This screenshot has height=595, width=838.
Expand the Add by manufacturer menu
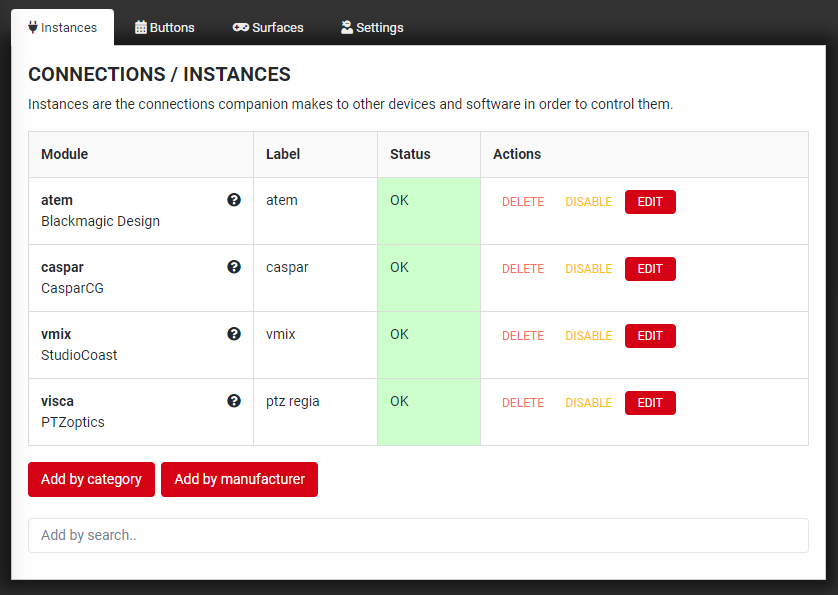pyautogui.click(x=239, y=479)
